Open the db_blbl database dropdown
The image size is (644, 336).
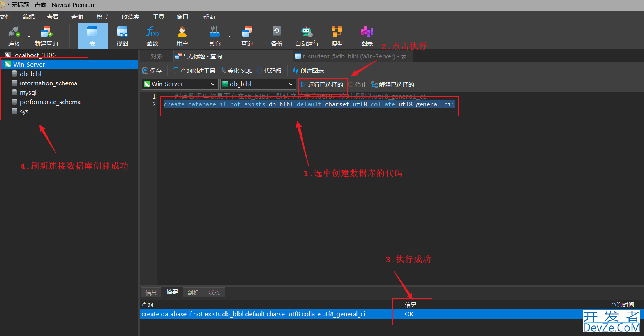coord(258,84)
